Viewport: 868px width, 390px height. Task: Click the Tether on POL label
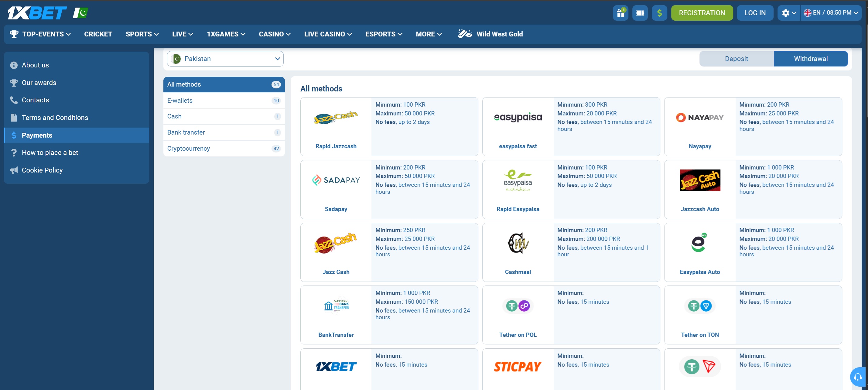(x=518, y=335)
